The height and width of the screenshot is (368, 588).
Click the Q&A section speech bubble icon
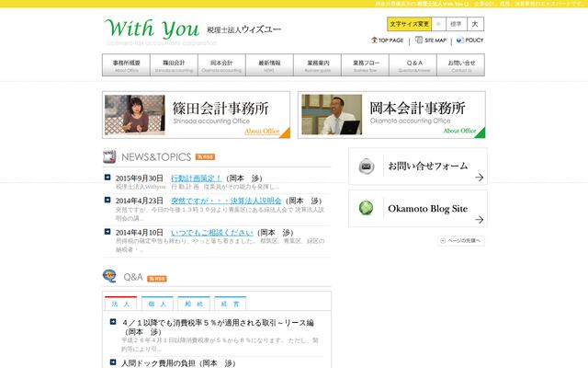[x=109, y=276]
